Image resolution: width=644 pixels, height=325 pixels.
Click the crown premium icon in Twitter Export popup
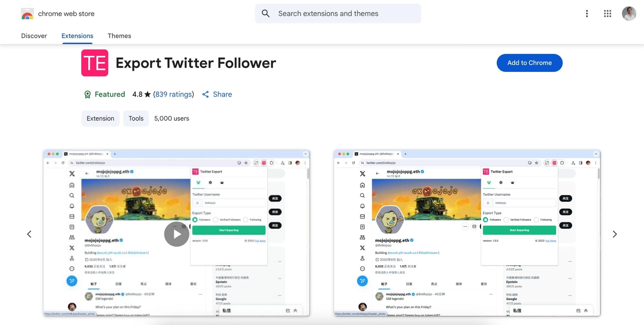(x=222, y=182)
